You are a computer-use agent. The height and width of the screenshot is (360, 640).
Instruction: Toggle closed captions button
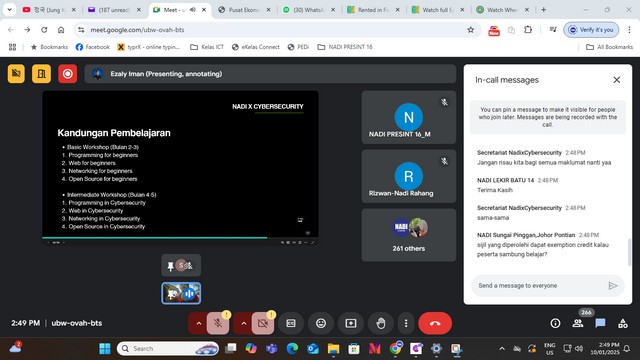291,323
